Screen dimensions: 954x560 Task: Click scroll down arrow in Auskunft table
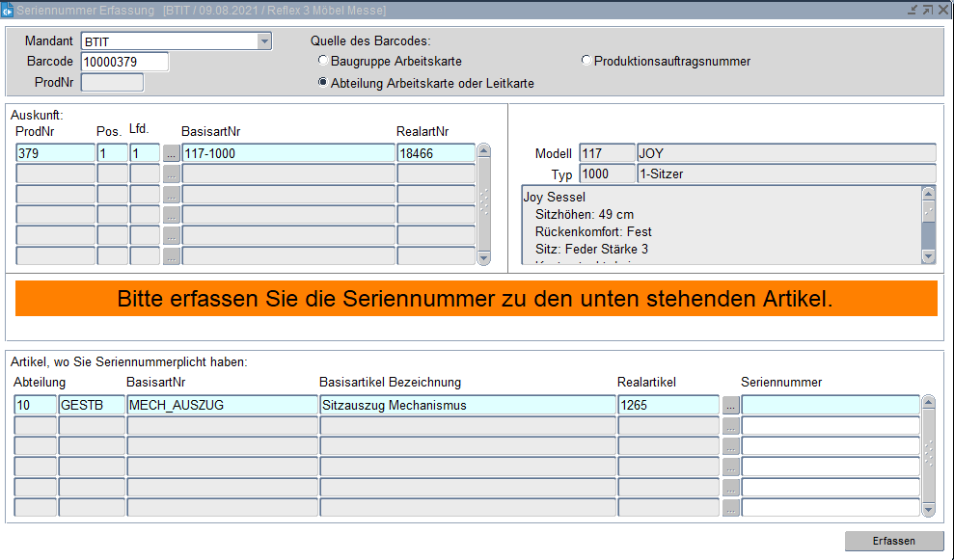pyautogui.click(x=484, y=257)
